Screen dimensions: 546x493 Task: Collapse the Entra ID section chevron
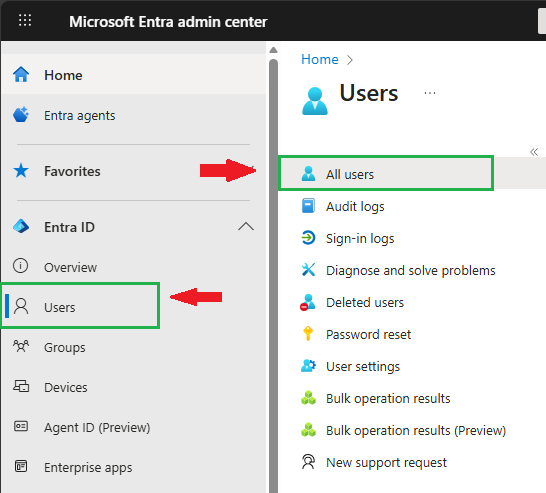pos(246,227)
